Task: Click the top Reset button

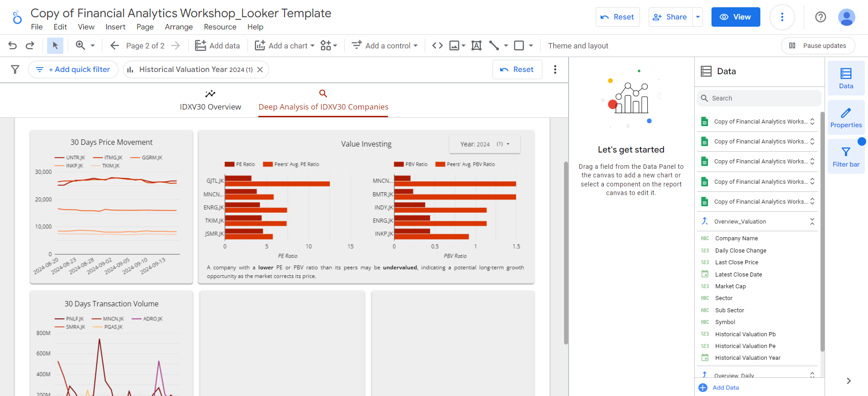Action: pyautogui.click(x=617, y=17)
